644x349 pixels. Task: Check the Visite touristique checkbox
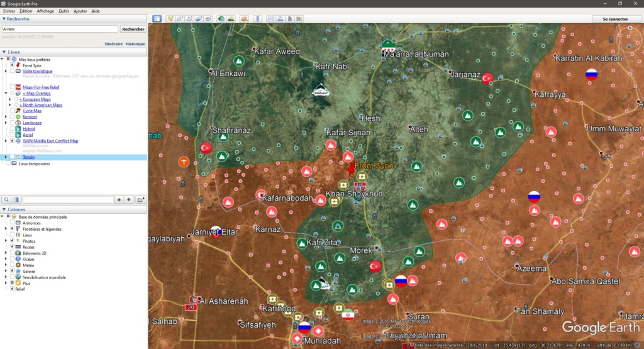click(x=13, y=71)
